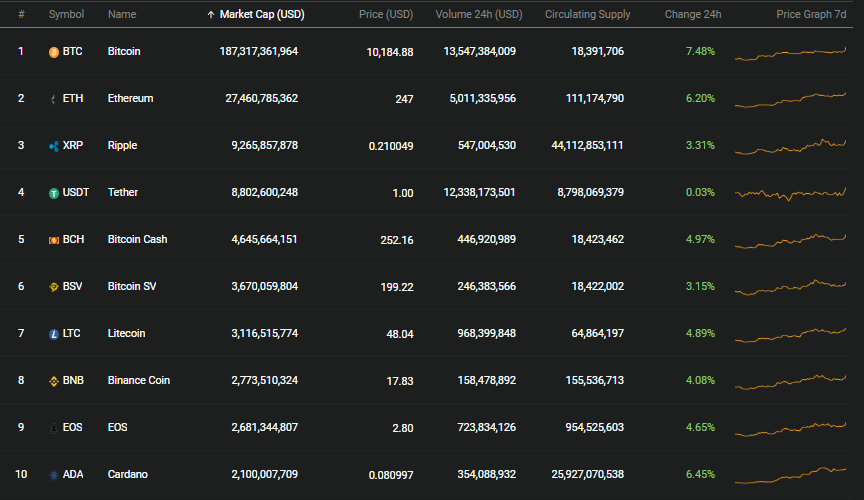This screenshot has width=864, height=500.
Task: Click the Bitcoin BTC coin icon
Action: coord(53,52)
